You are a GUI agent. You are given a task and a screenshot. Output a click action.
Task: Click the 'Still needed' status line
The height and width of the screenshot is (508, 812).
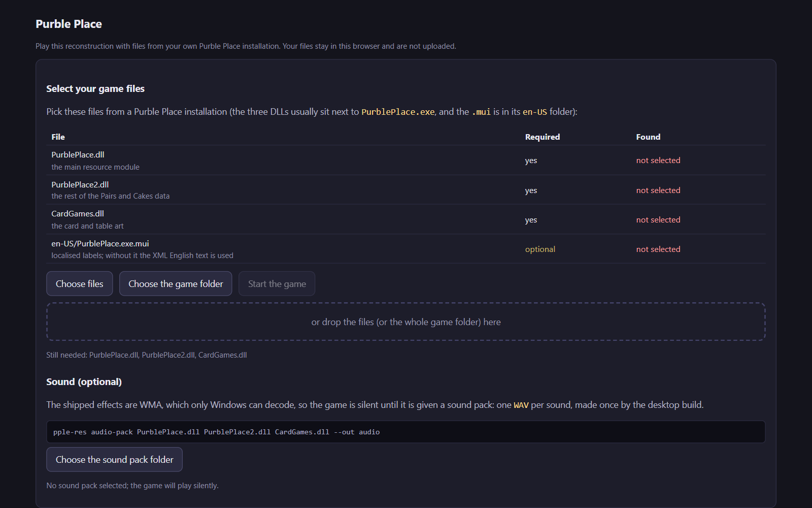[x=147, y=355]
